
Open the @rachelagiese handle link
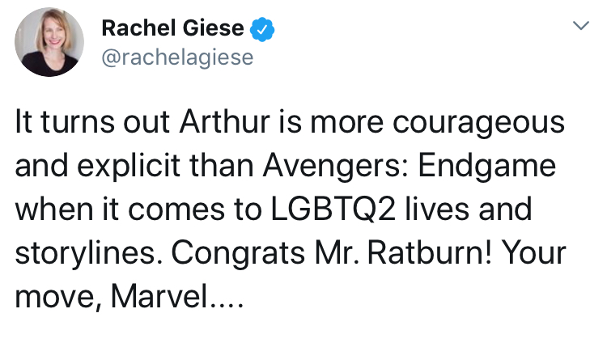pos(177,57)
